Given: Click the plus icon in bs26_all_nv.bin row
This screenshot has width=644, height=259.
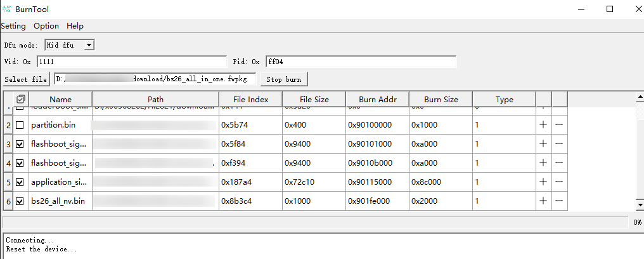Looking at the screenshot, I should pos(543,201).
